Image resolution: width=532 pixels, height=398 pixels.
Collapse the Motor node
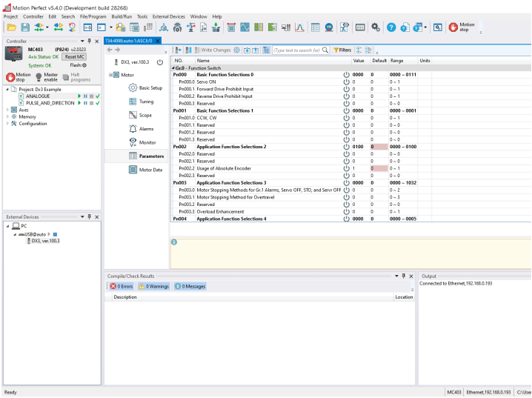pos(110,75)
